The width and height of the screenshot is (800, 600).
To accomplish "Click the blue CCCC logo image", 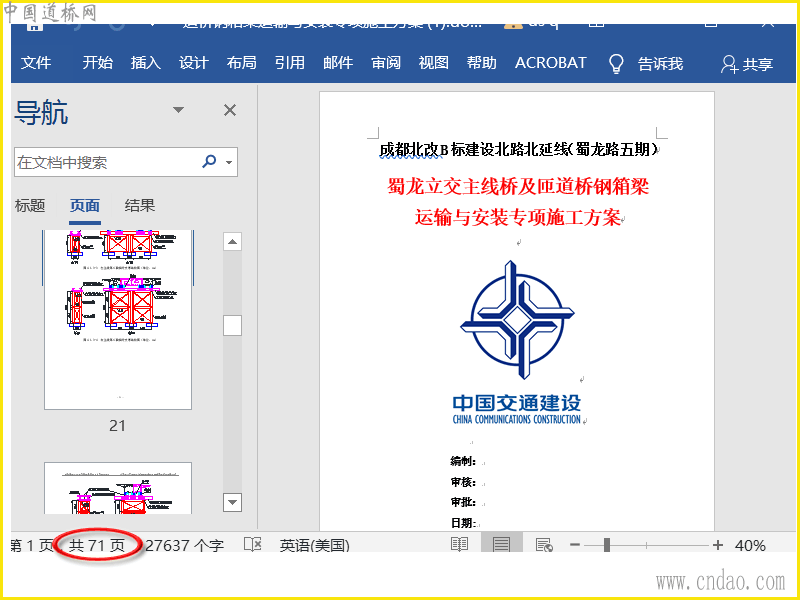I will [517, 320].
